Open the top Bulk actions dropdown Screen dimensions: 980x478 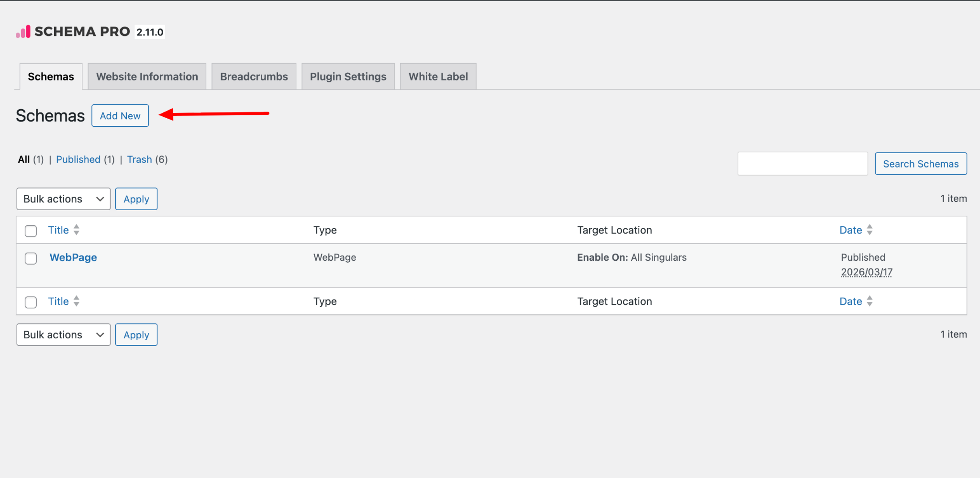63,199
